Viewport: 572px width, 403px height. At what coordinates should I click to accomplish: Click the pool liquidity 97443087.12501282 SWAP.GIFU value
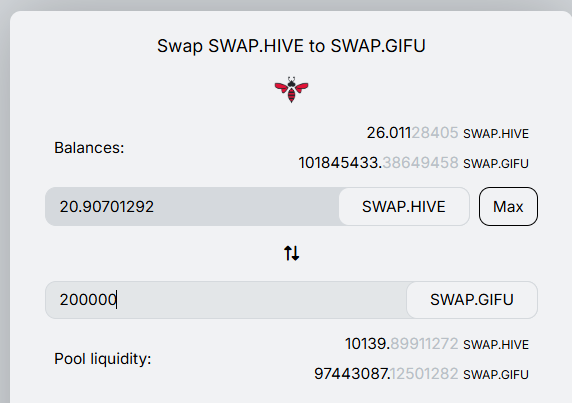click(386, 374)
